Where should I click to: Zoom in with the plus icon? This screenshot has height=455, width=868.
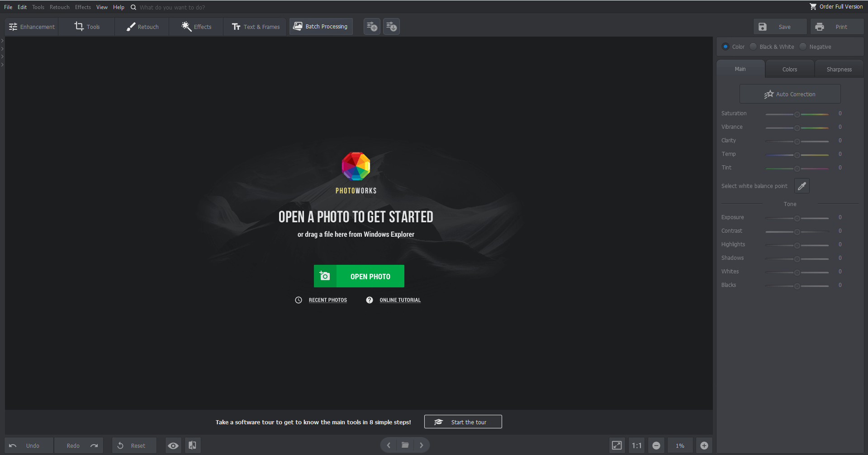704,446
